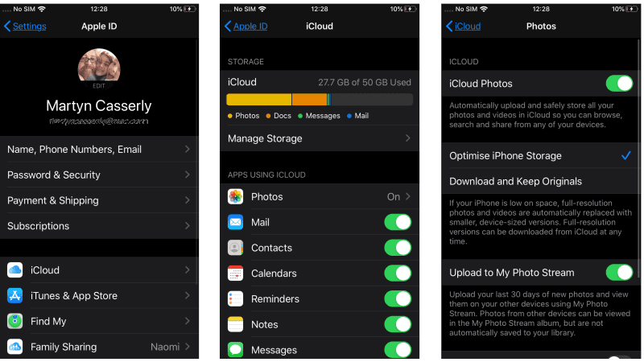Tap the STORAGE section header
The image size is (644, 362).
[x=246, y=62]
